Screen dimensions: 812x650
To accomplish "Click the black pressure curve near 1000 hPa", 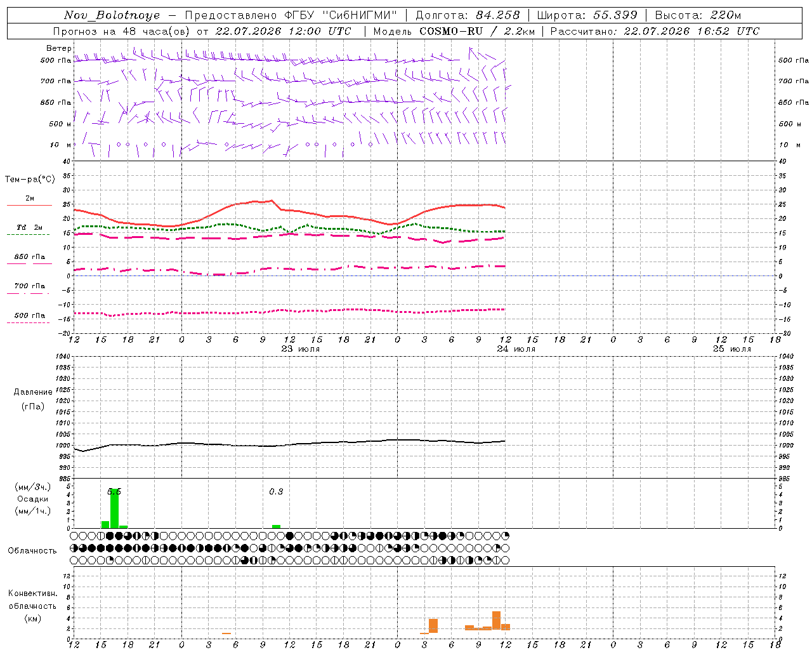I will click(x=289, y=444).
